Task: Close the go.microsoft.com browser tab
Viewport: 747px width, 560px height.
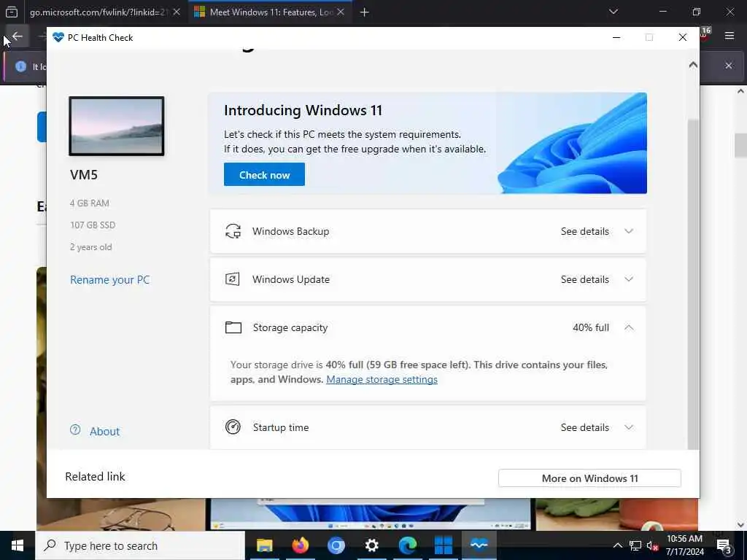Action: [177, 12]
